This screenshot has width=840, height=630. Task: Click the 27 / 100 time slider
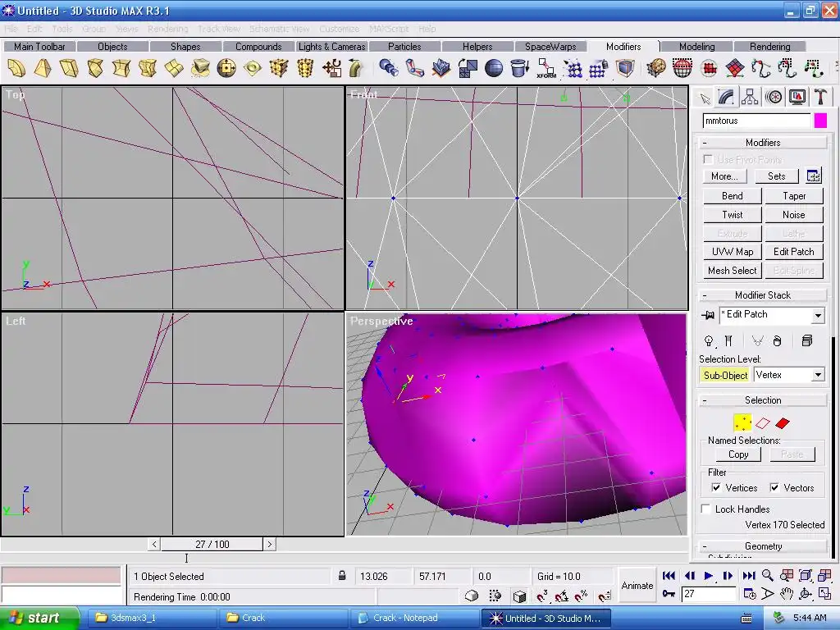point(212,545)
